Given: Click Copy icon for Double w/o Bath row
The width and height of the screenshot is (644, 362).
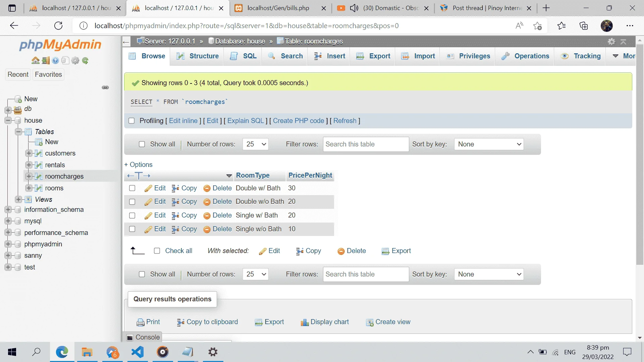Looking at the screenshot, I should point(175,202).
